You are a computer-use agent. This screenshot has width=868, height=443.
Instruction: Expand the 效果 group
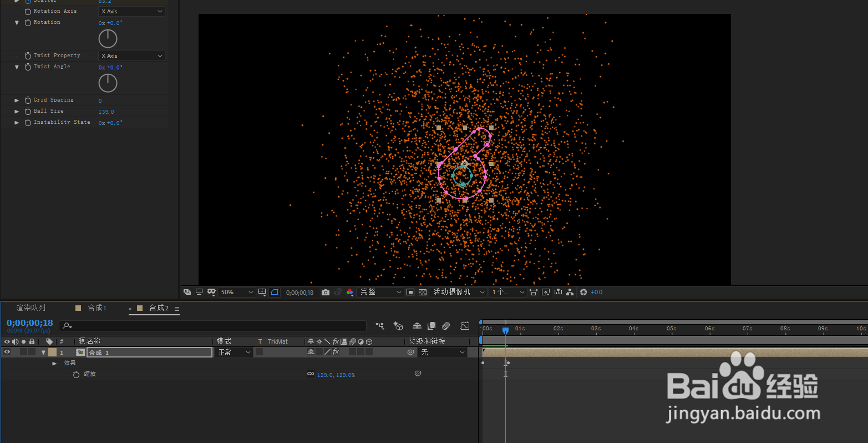click(x=54, y=364)
